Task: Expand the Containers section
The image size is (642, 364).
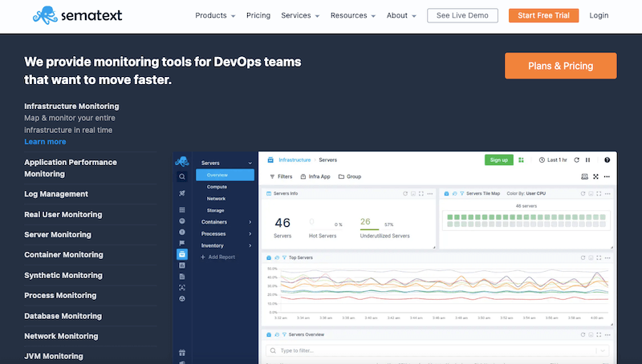Action: click(250, 222)
